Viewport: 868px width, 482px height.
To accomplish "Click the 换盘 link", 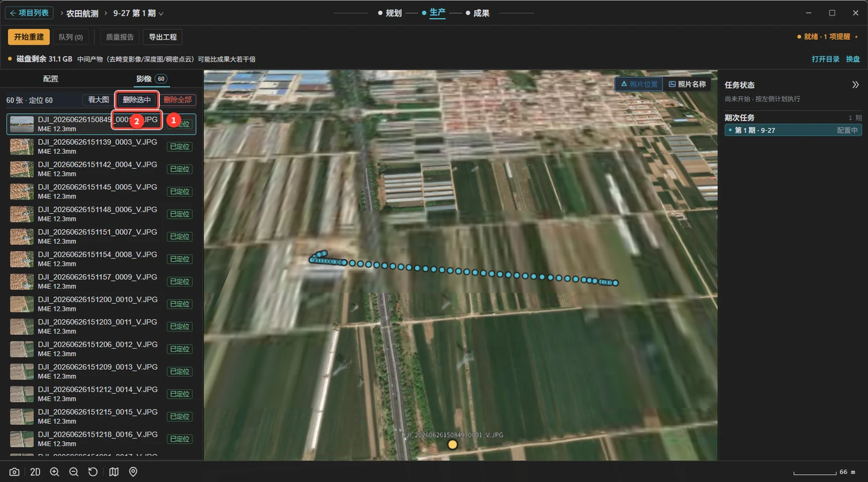I will (853, 59).
